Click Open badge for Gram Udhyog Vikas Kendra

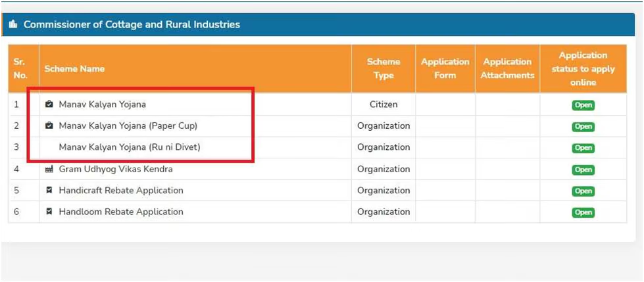pyautogui.click(x=583, y=170)
